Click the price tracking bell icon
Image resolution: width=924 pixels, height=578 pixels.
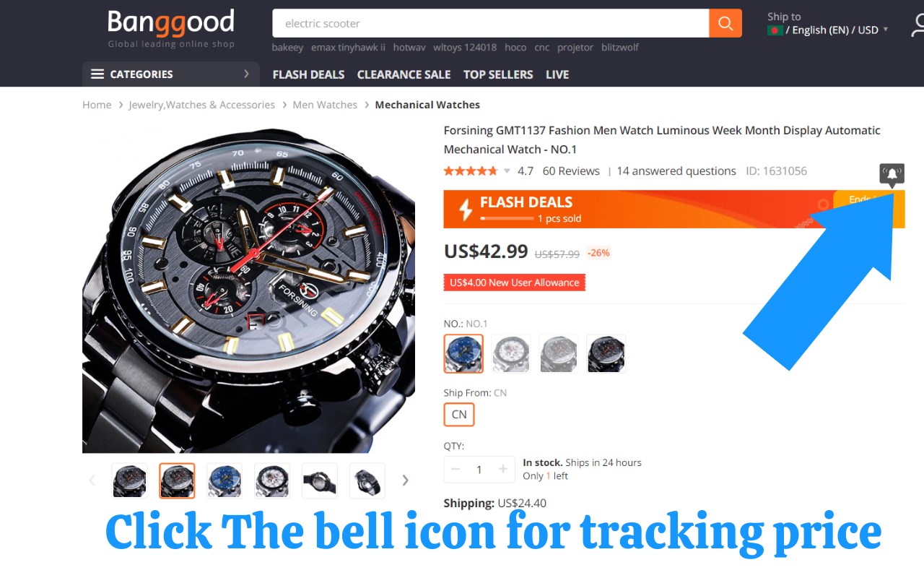[892, 175]
